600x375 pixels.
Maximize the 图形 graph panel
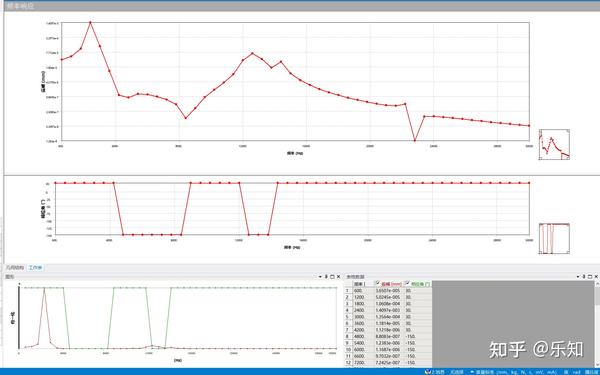[x=332, y=276]
